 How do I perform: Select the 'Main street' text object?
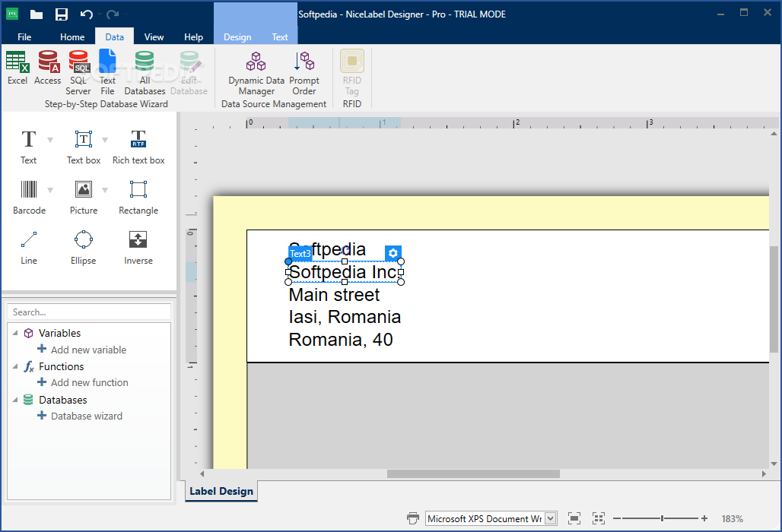tap(334, 295)
